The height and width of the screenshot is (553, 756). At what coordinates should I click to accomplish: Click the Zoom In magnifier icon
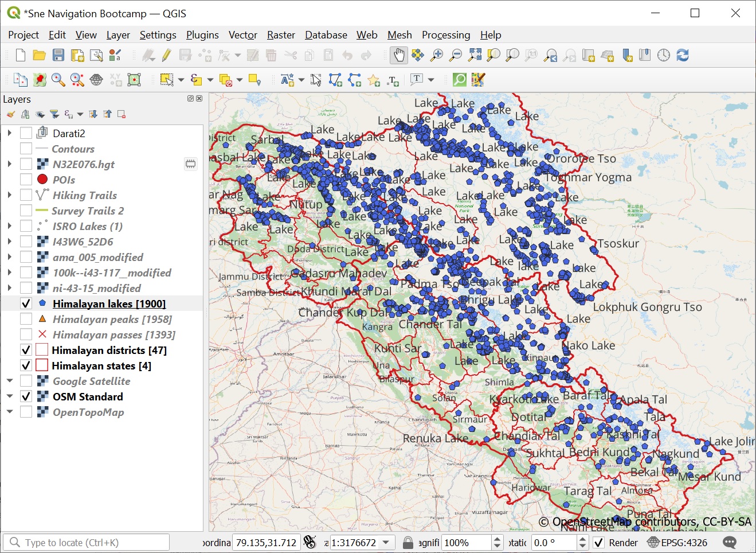coord(437,55)
